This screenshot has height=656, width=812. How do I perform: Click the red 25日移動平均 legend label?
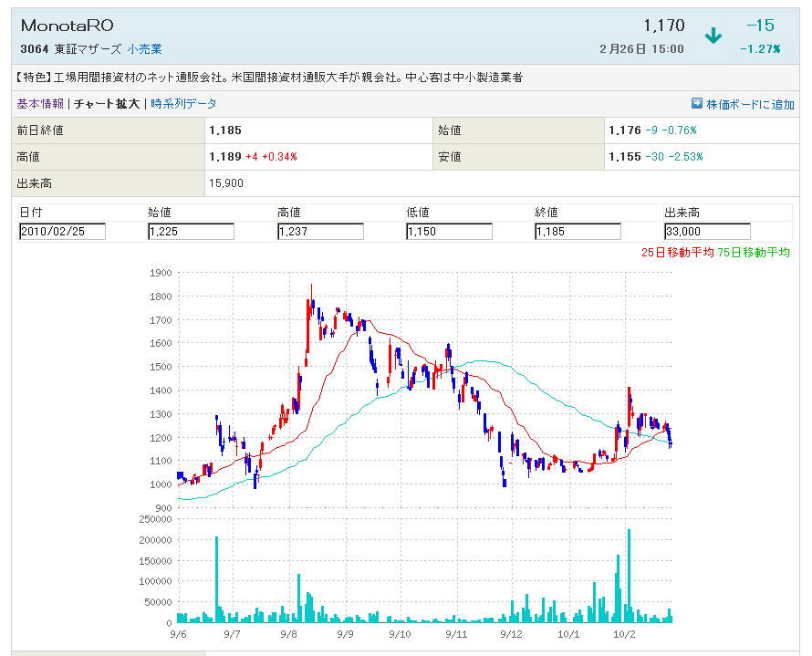click(678, 252)
